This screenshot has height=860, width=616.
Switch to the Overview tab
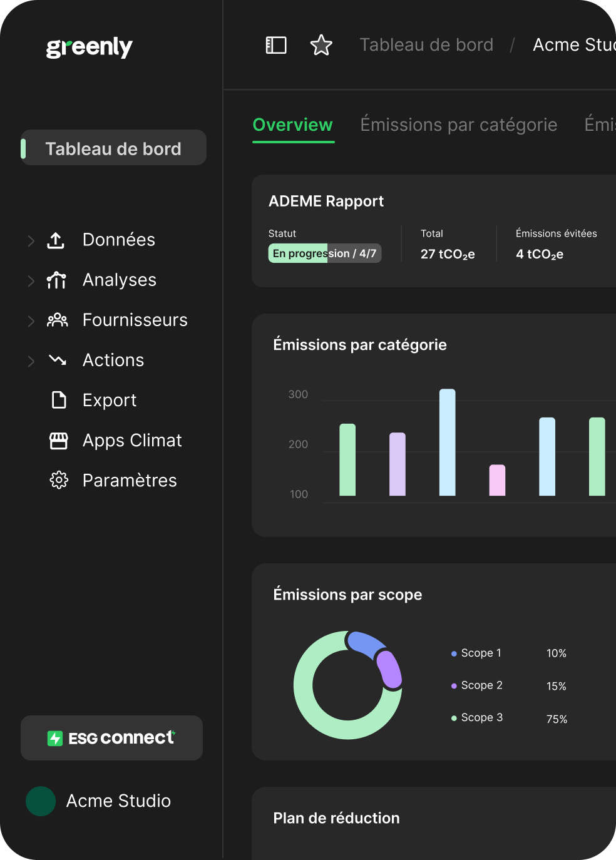(x=292, y=125)
